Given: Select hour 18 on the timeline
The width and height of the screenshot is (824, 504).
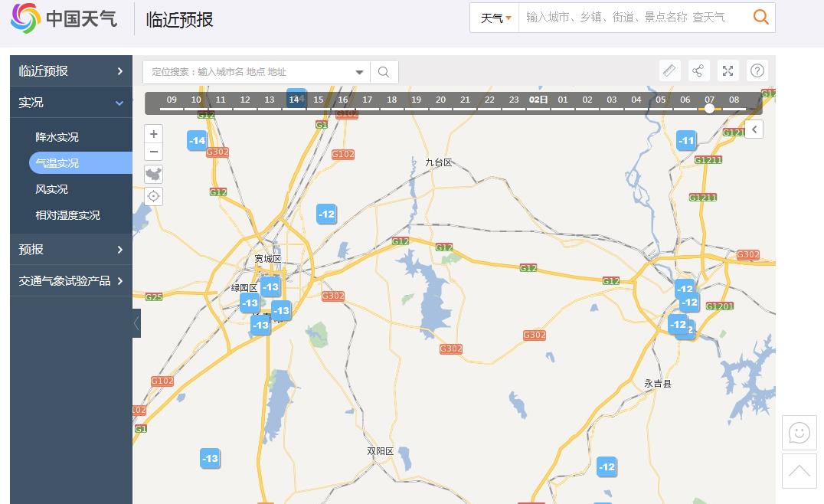Looking at the screenshot, I should [x=391, y=100].
